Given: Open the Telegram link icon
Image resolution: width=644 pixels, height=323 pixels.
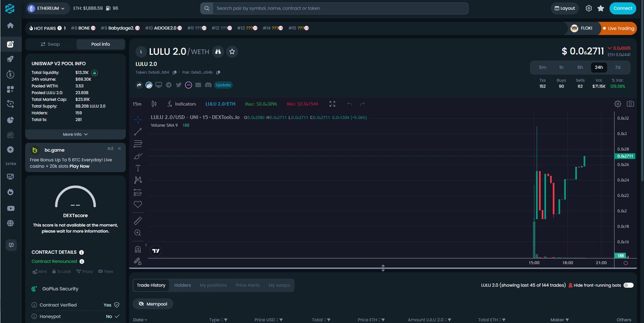Looking at the screenshot, I should click(169, 85).
